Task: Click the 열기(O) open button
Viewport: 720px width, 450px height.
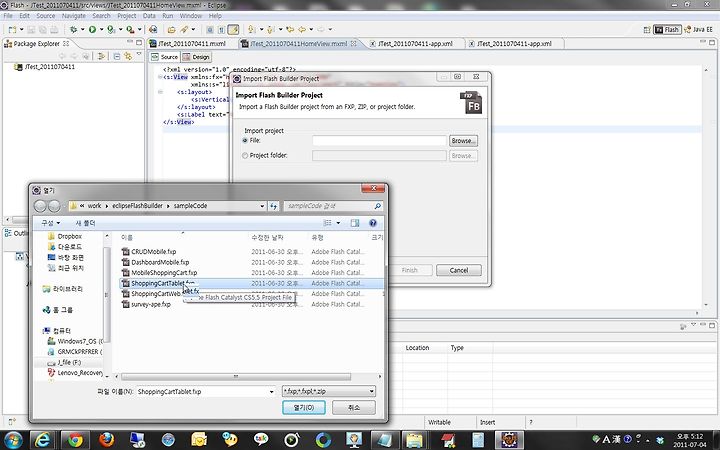Action: pyautogui.click(x=304, y=407)
